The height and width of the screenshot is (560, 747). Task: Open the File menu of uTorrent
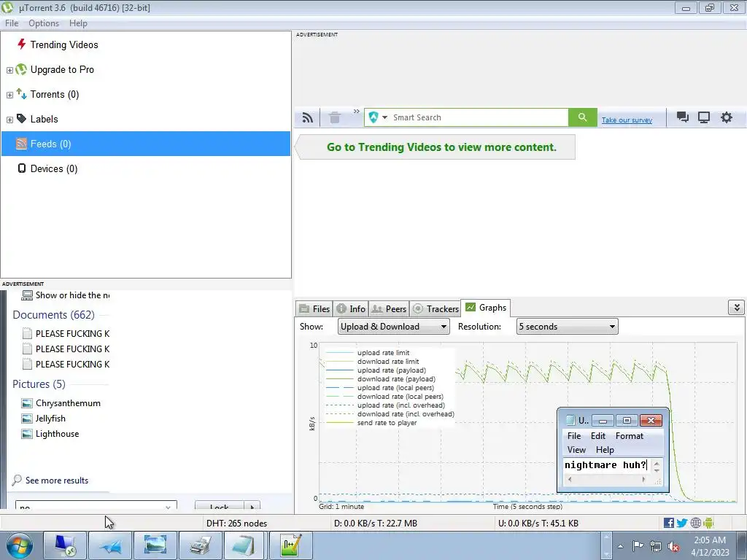12,23
